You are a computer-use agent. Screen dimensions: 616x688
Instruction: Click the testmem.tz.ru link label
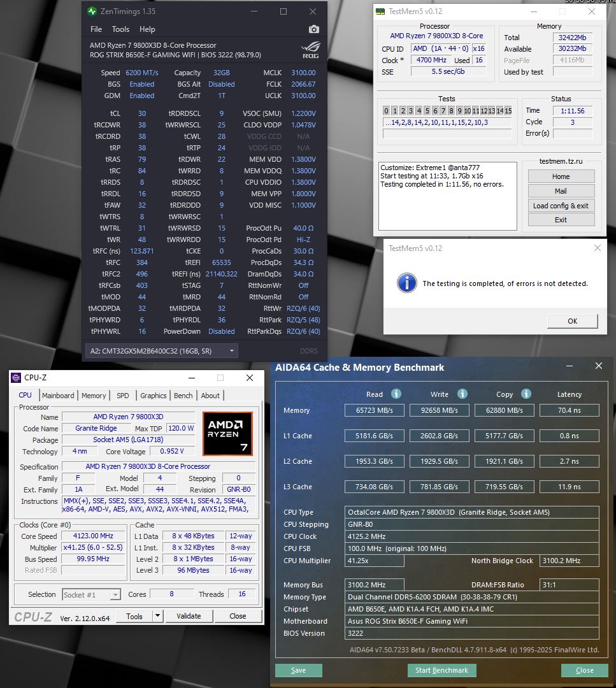[561, 161]
